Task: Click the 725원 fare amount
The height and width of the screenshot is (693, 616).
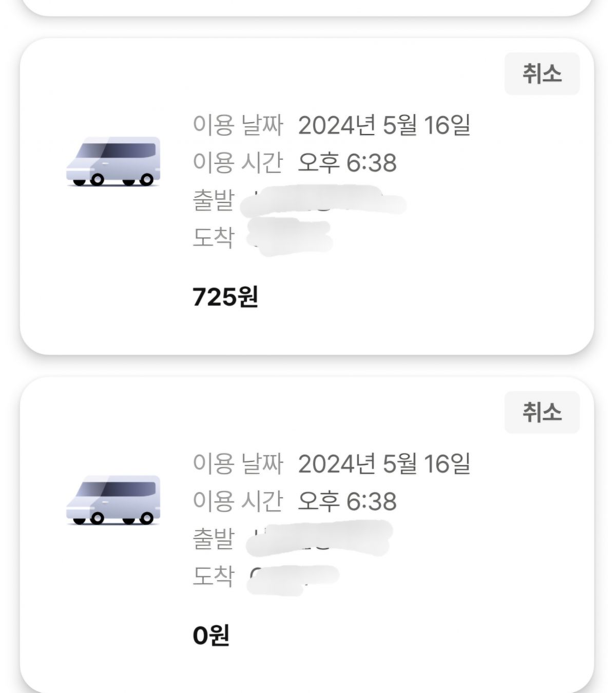Action: (x=225, y=297)
